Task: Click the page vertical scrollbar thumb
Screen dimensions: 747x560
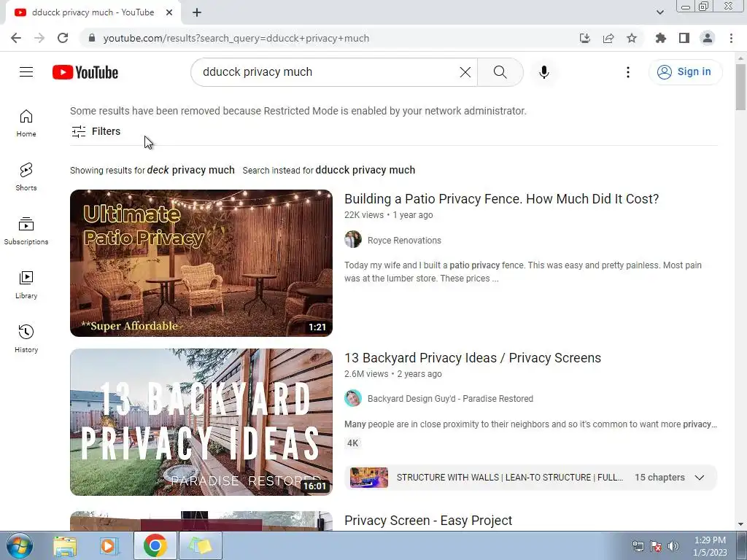Action: pos(740,87)
